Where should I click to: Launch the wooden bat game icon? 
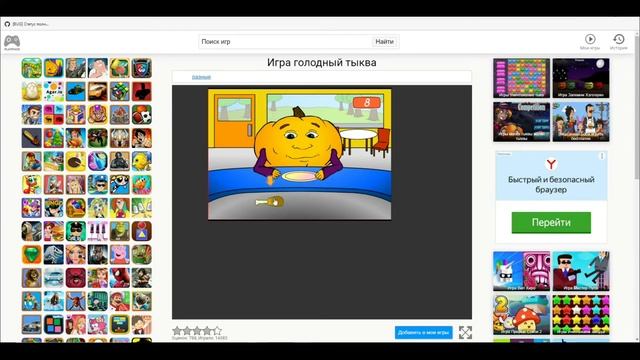pos(32,138)
